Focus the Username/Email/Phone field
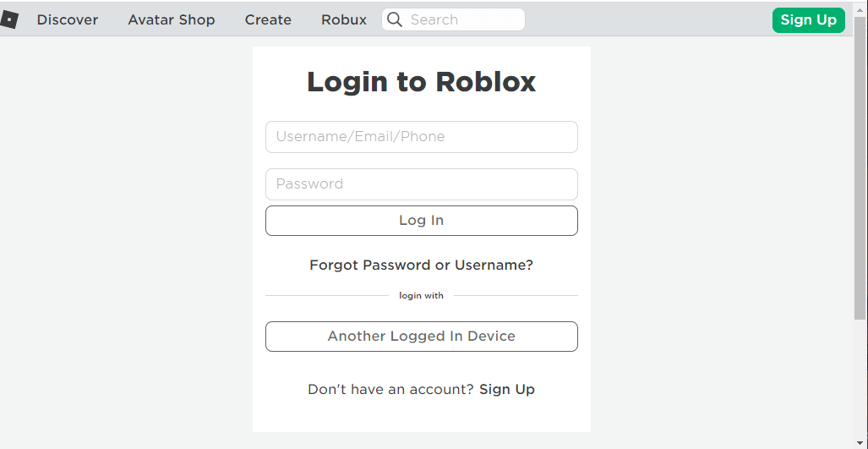The height and width of the screenshot is (449, 868). pyautogui.click(x=421, y=137)
